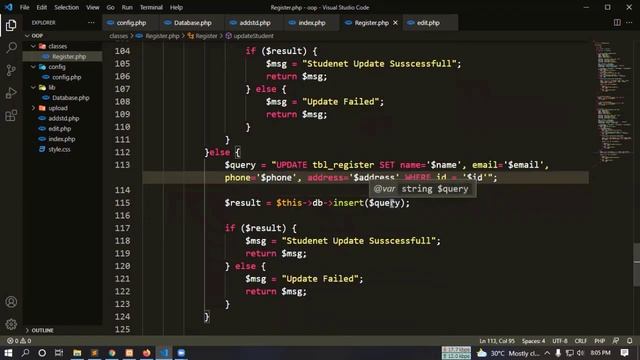Open Sublime Text taskbar icon
Screen dimensions: 640x360
coord(94,353)
